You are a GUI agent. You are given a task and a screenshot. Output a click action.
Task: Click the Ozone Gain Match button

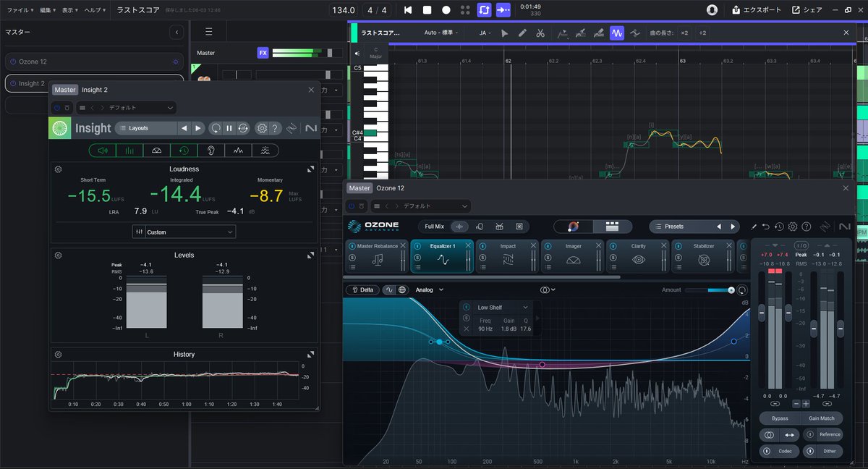[x=822, y=418]
